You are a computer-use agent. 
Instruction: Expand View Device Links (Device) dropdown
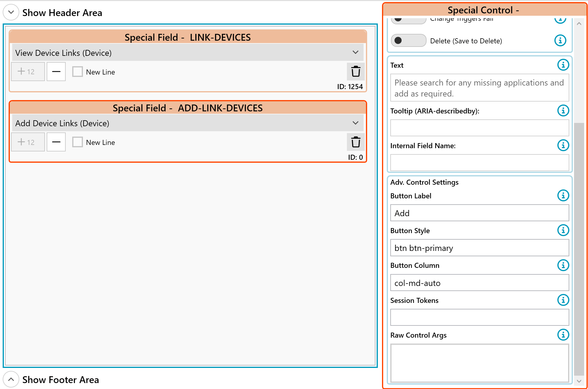point(355,53)
